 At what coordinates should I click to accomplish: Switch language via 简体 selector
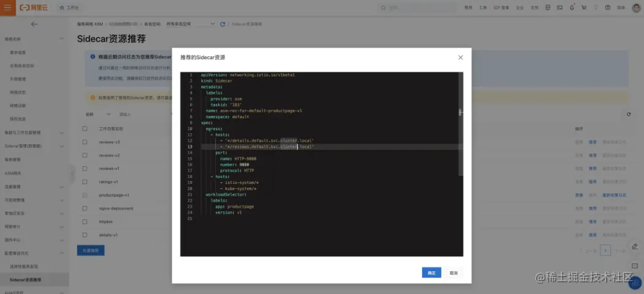pyautogui.click(x=621, y=8)
